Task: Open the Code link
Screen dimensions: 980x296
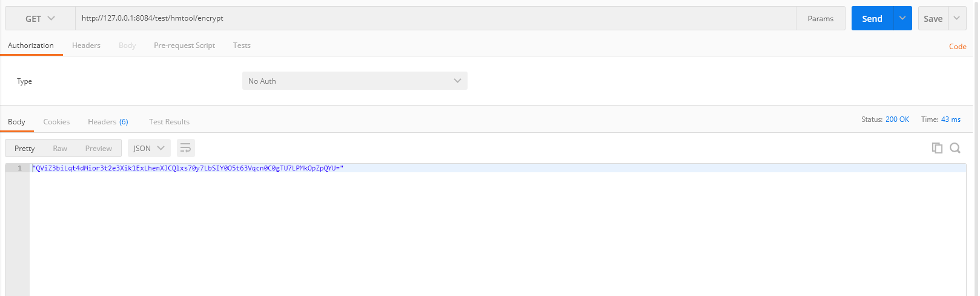Action: click(958, 47)
